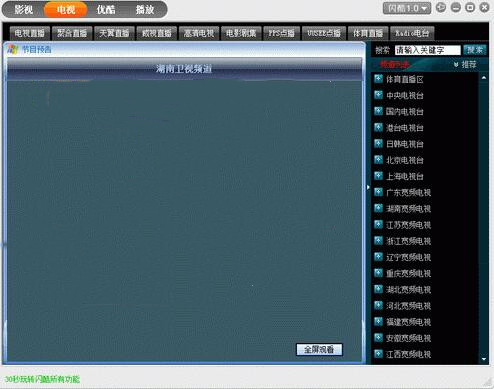Click the 湖南卫视频道 title bar
This screenshot has width=494, height=389.
coord(184,69)
